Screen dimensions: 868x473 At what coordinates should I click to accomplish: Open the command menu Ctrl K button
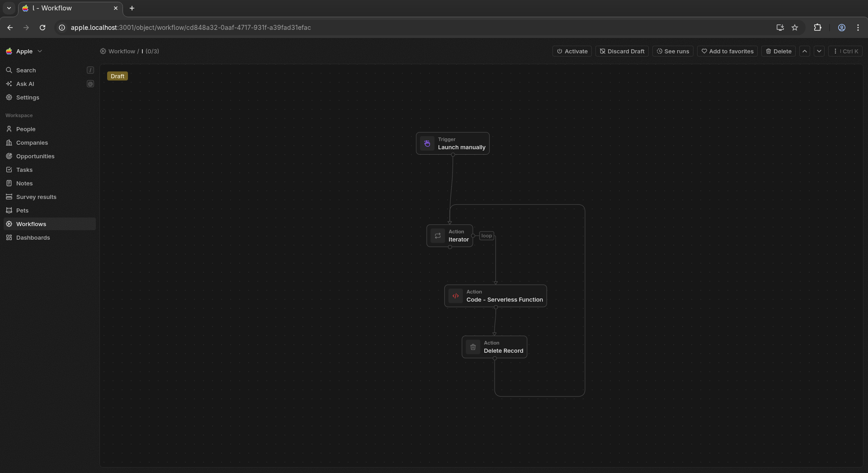(845, 51)
